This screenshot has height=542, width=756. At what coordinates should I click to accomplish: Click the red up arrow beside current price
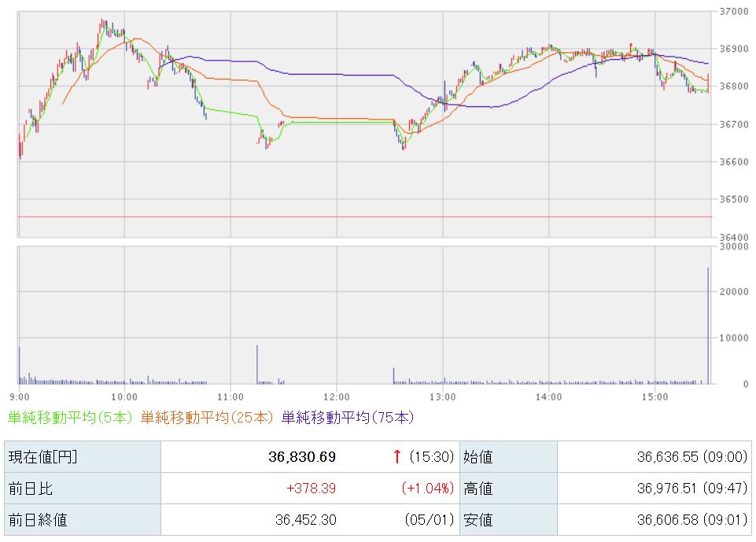click(x=396, y=456)
